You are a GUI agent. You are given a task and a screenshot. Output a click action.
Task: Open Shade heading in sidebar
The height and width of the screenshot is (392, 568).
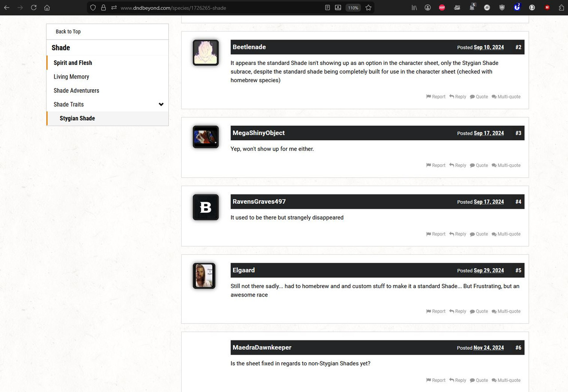[61, 48]
